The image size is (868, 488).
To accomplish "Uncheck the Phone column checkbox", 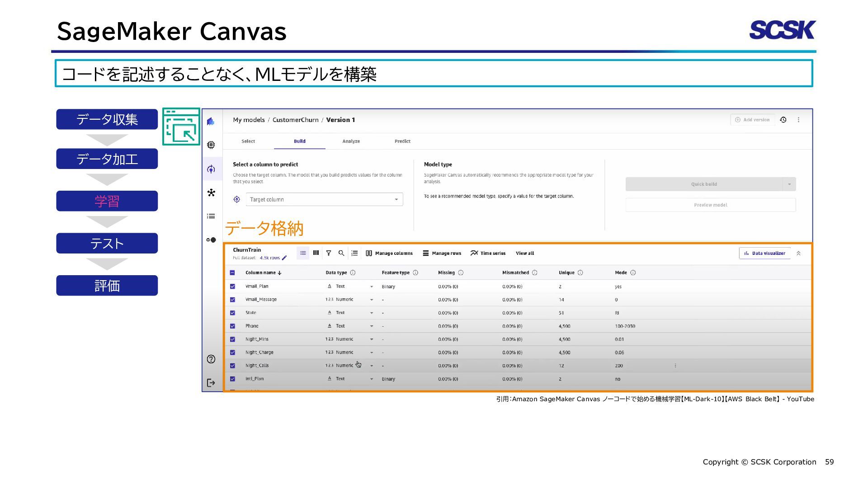I will tap(232, 326).
